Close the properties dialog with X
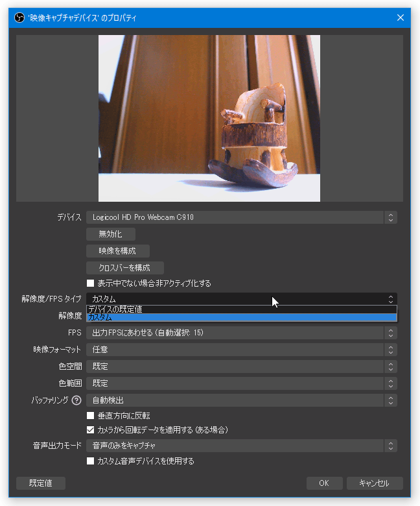This screenshot has width=420, height=506. 401,18
